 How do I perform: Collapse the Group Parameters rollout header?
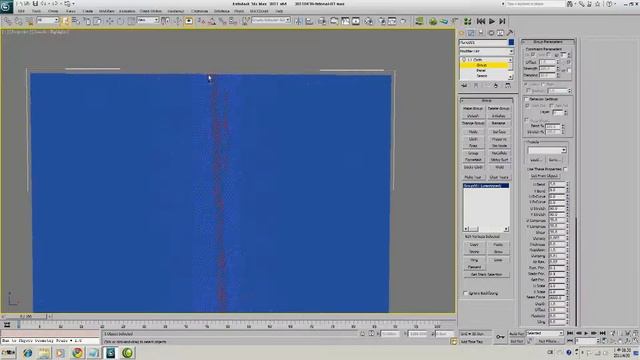548,42
